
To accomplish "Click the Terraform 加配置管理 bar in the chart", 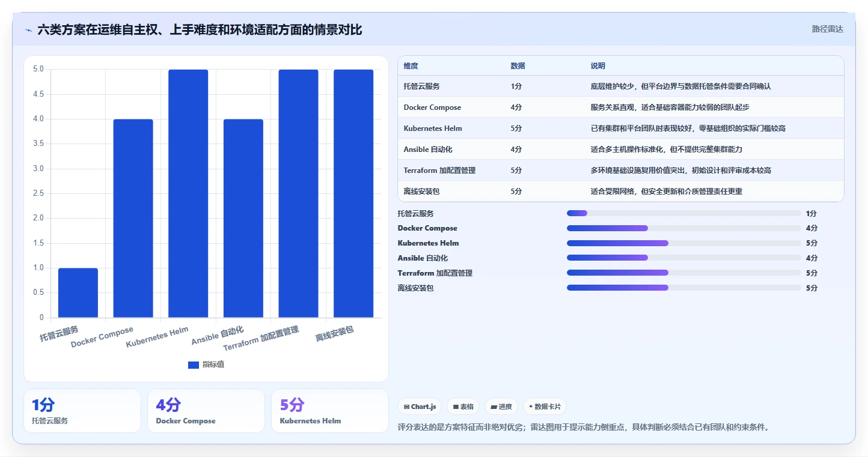I will (298, 193).
